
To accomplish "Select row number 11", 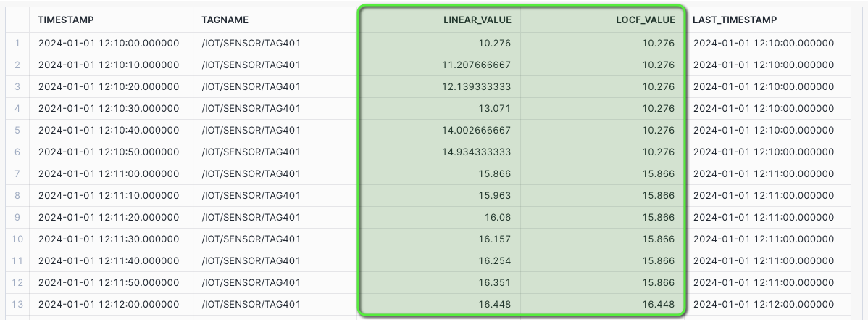I will click(17, 260).
